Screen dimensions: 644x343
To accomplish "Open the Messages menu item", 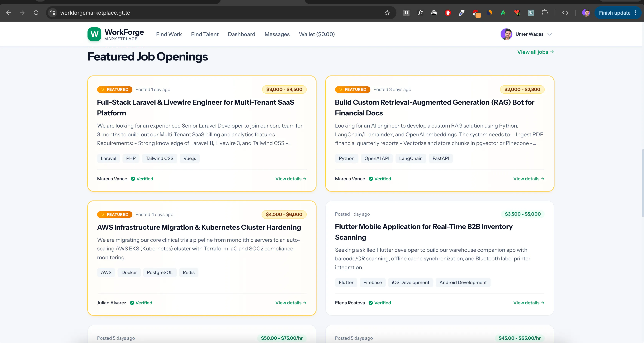I will (277, 34).
